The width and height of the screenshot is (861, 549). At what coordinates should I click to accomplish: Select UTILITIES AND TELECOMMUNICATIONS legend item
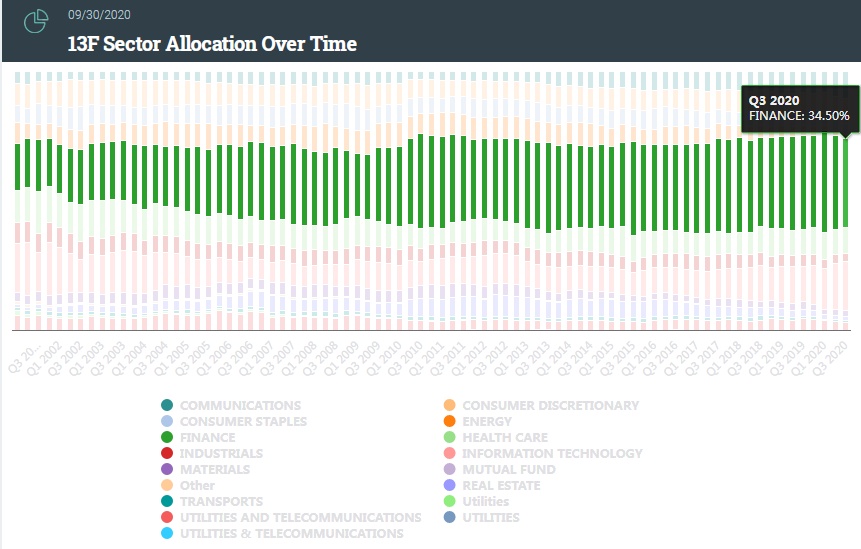[300, 517]
